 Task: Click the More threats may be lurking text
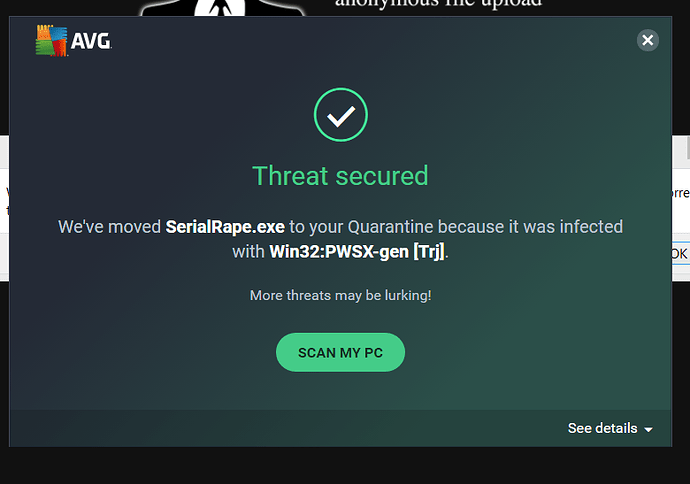point(340,295)
